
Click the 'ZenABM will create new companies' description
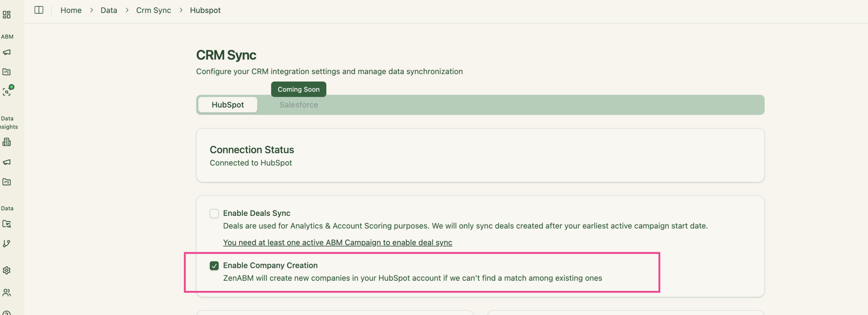(x=412, y=278)
